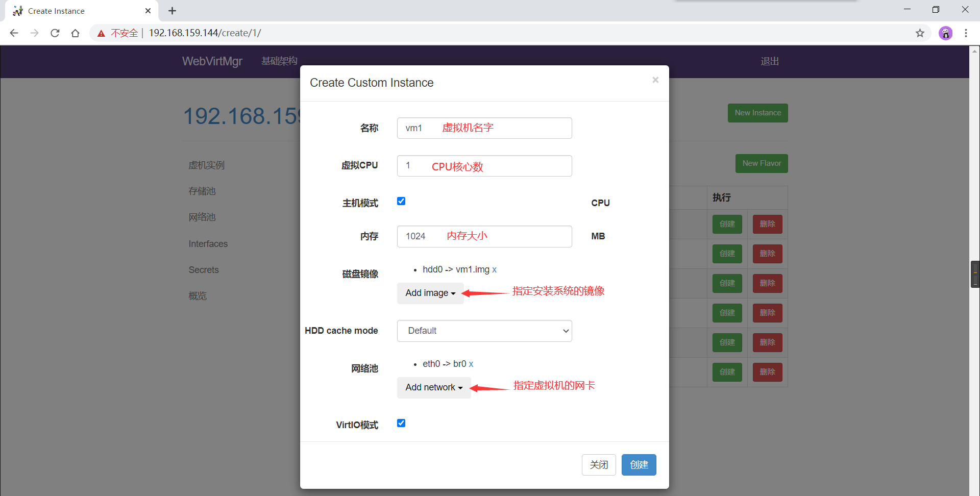Viewport: 980px width, 496px height.
Task: Toggle the VirtIO模式 checkbox
Action: [x=401, y=423]
